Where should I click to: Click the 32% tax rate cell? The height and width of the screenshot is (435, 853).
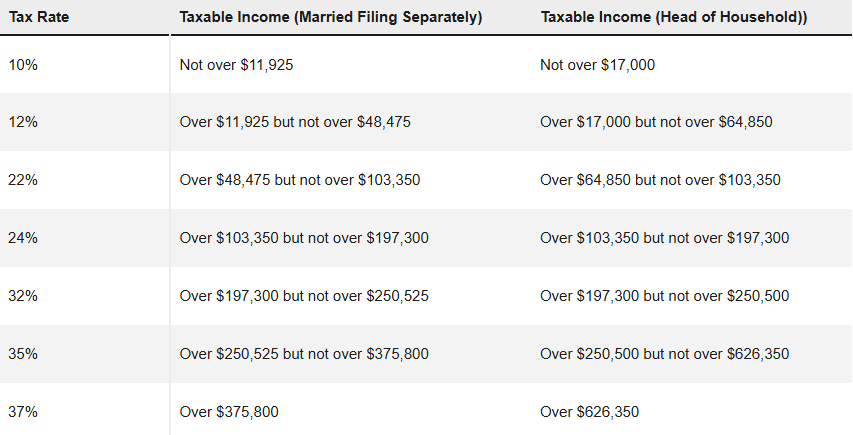tap(23, 296)
